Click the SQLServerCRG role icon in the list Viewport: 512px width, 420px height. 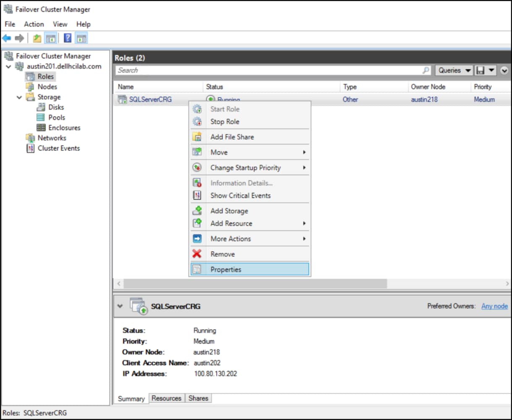click(122, 99)
